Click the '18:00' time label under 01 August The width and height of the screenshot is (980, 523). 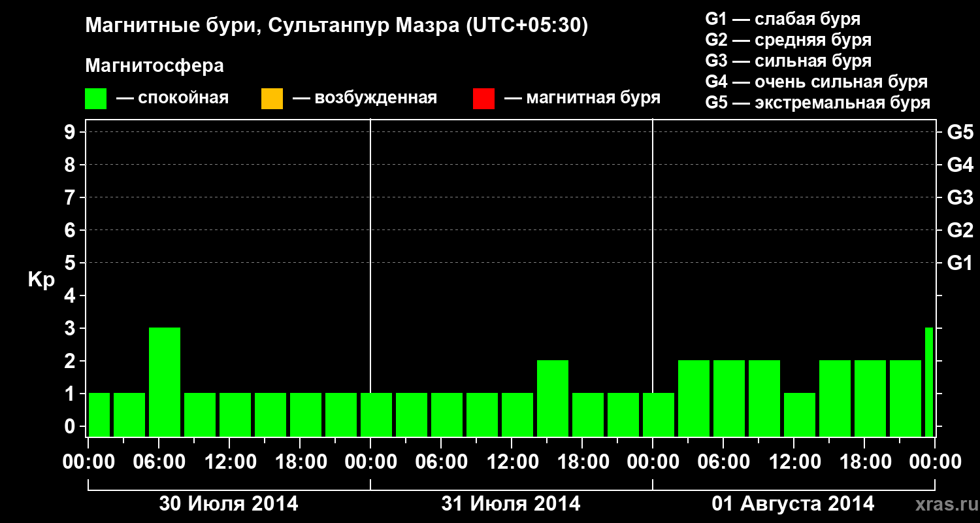pyautogui.click(x=864, y=462)
